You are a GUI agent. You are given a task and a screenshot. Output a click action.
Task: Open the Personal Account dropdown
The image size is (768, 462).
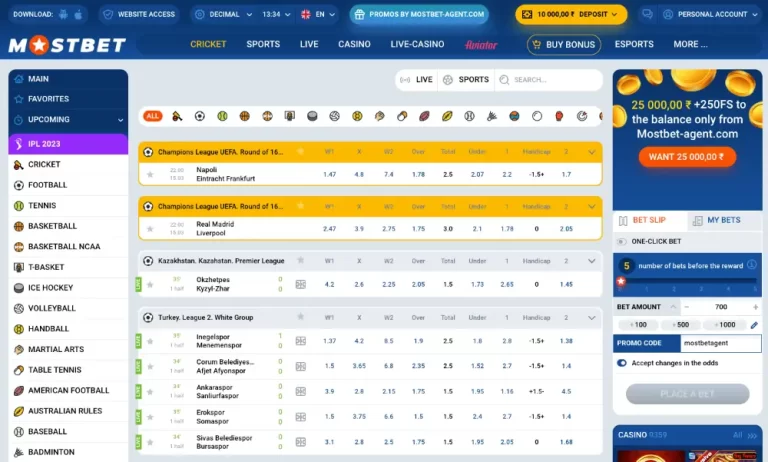tap(712, 14)
